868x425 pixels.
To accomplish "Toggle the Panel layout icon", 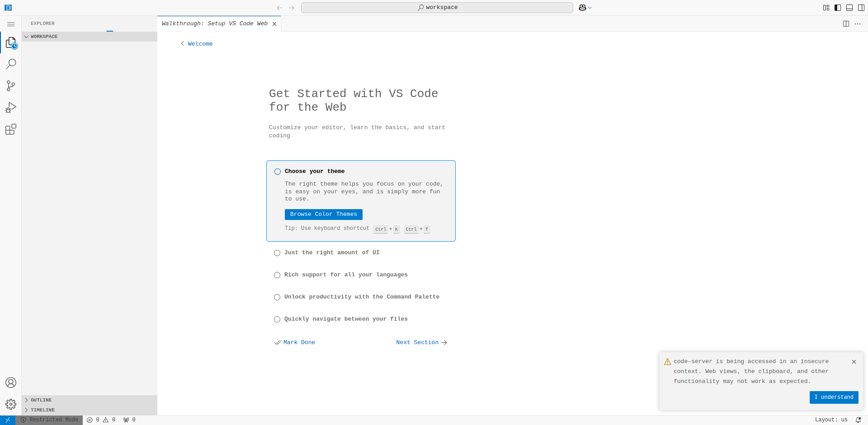I will 849,8.
